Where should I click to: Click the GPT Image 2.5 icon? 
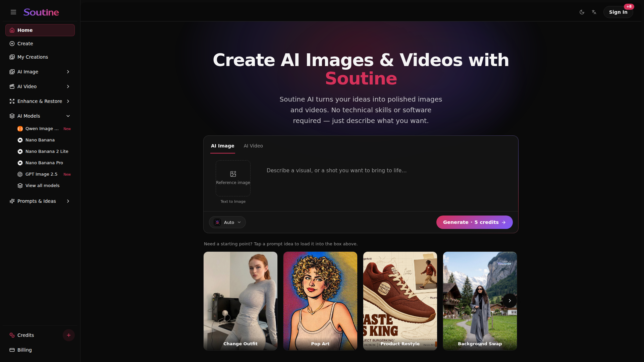tap(20, 174)
